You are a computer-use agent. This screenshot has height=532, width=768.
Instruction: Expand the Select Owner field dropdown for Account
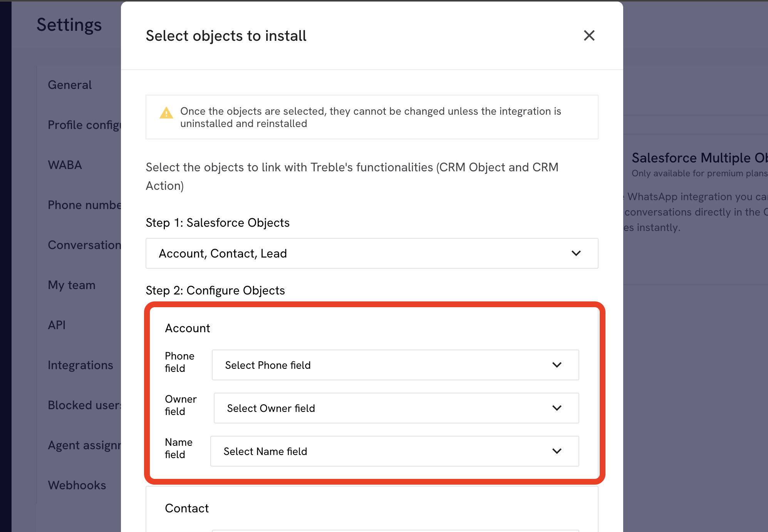point(396,408)
